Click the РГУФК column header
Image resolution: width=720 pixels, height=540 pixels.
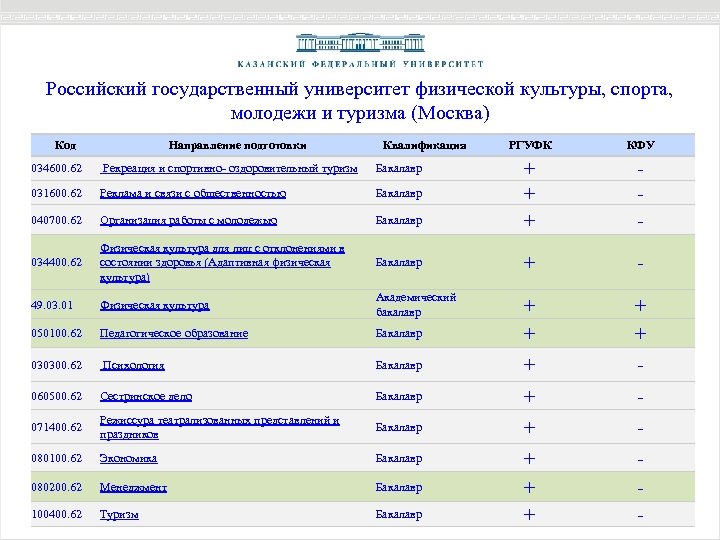click(530, 145)
